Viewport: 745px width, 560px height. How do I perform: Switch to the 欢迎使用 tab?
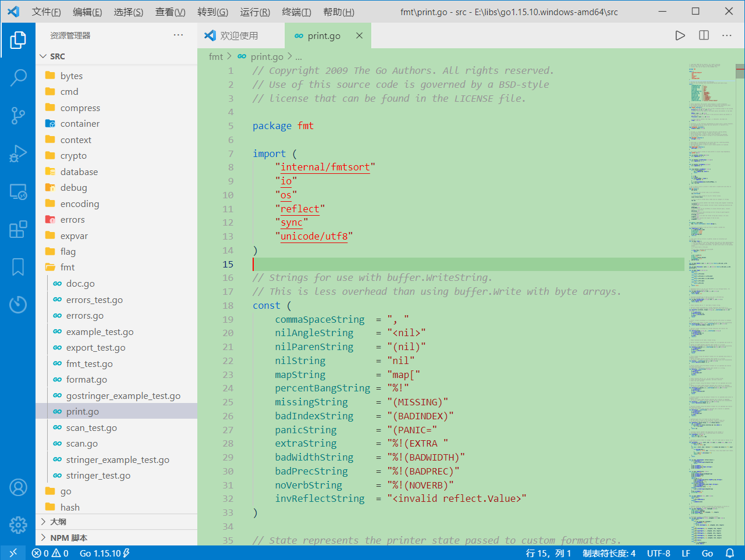(x=241, y=35)
